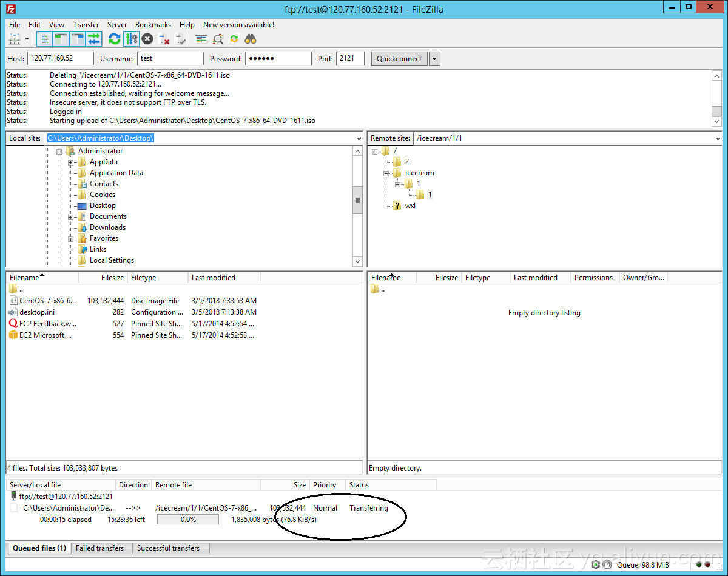Select the Local Settings tree item
The height and width of the screenshot is (576, 728).
coord(112,260)
